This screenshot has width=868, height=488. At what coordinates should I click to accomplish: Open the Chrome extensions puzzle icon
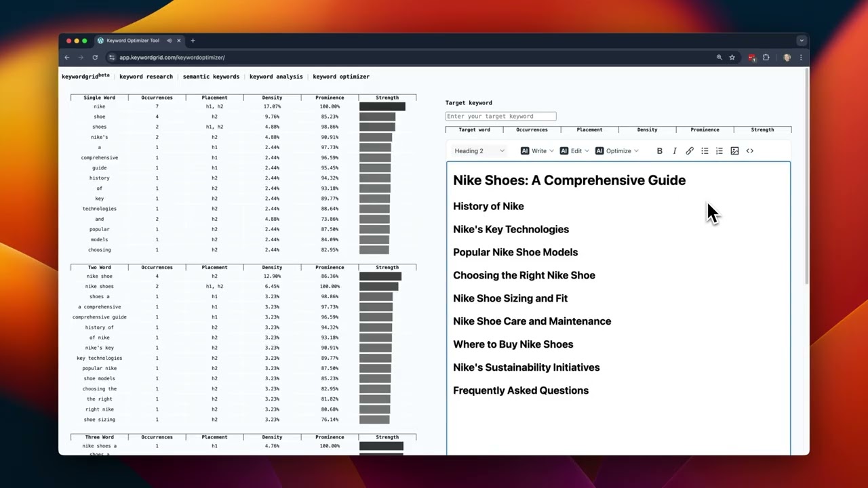(766, 58)
